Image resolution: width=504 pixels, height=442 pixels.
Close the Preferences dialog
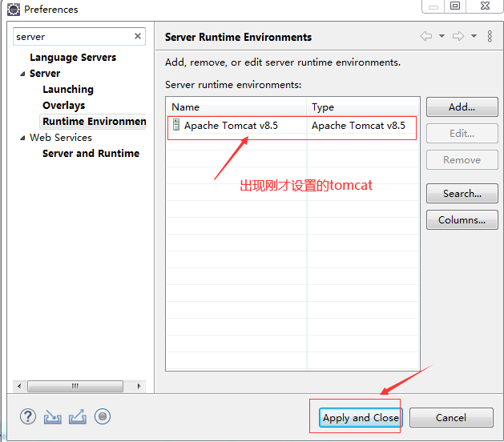485,6
